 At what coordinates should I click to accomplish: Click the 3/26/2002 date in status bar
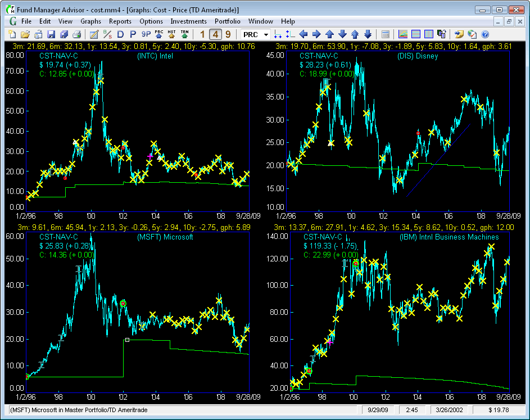pos(449,410)
